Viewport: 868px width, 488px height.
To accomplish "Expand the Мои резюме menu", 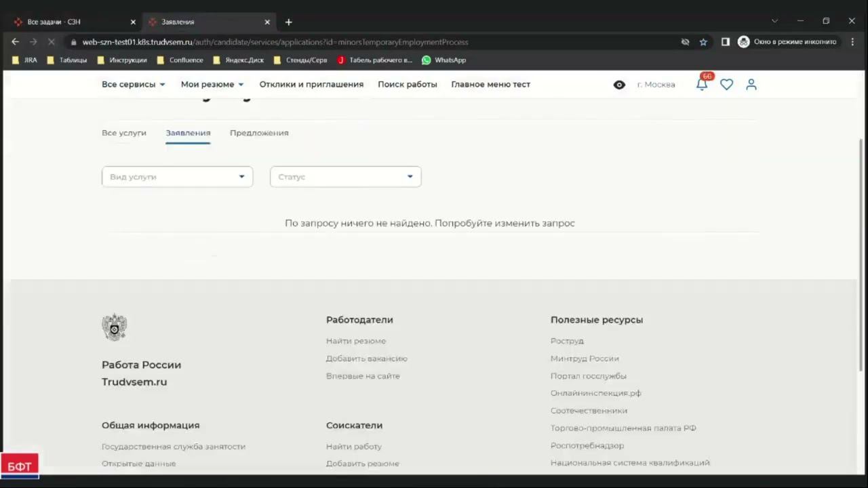I will pos(212,85).
